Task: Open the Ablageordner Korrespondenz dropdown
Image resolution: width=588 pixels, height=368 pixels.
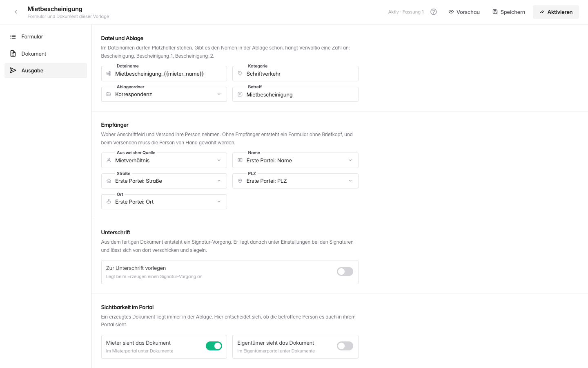Action: tap(164, 94)
